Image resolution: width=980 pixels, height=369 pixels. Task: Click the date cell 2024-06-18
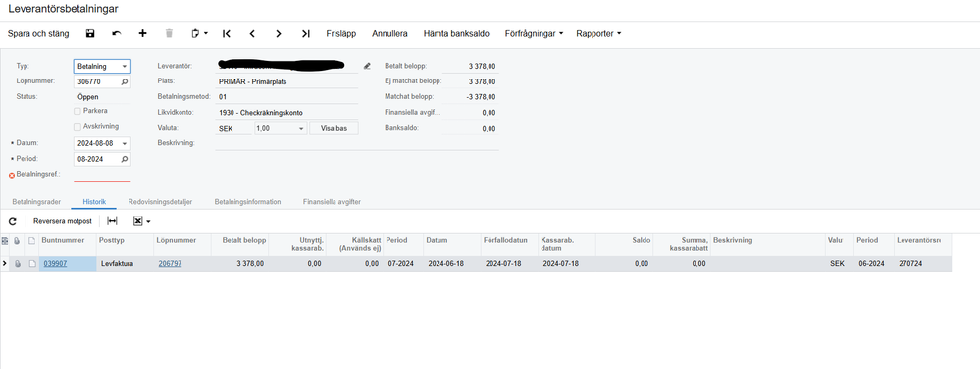(x=452, y=264)
